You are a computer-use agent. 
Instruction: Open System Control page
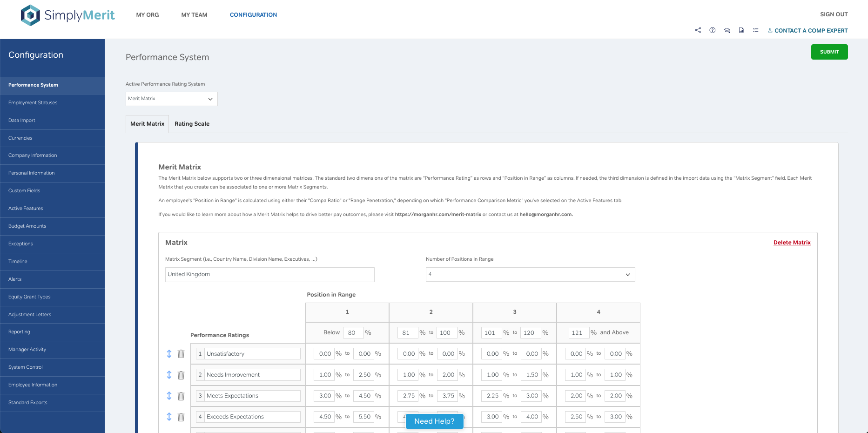point(52,367)
